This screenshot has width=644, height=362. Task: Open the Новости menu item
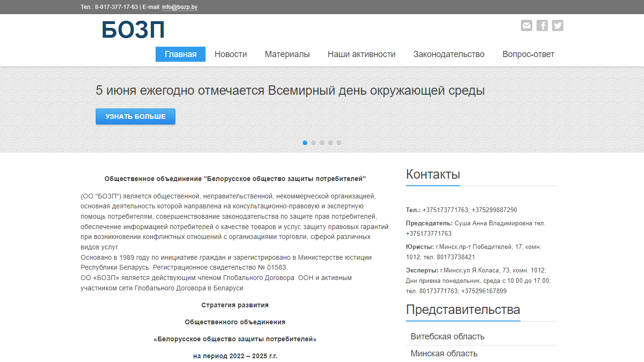click(231, 54)
